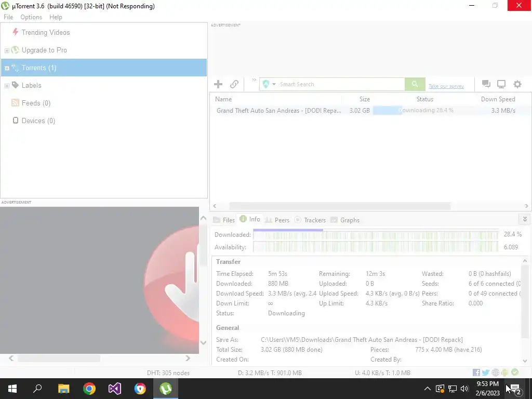Expand the hidden toolbar chevron
The height and width of the screenshot is (399, 532).
254,80
